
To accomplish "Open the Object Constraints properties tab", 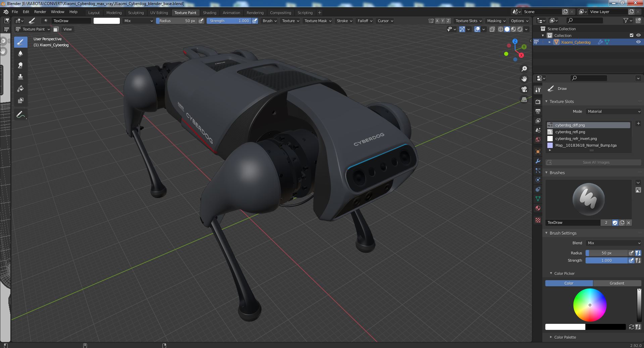I will (538, 189).
